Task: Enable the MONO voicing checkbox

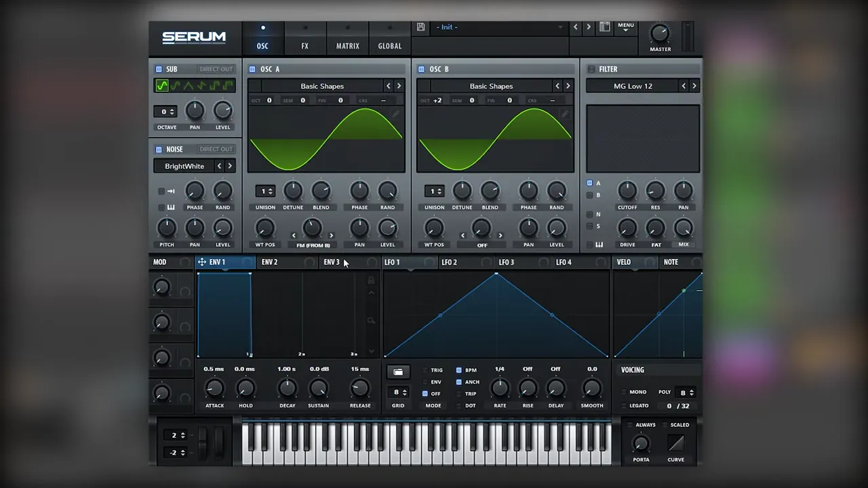Action: 624,392
